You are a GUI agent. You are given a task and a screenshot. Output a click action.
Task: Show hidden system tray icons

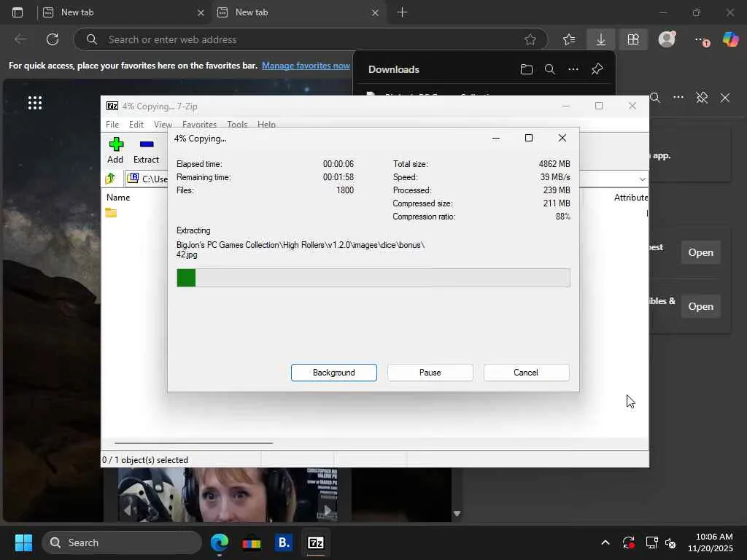tap(605, 542)
